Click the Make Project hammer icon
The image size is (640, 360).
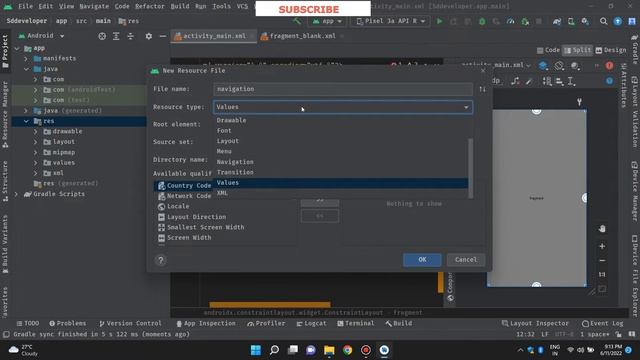coord(297,21)
